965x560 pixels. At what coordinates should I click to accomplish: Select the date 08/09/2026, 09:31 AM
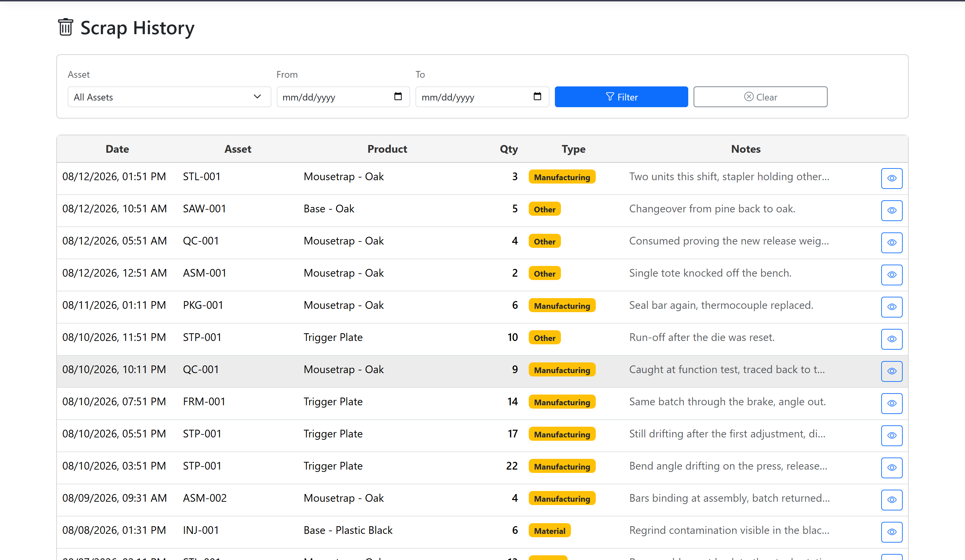tap(115, 498)
